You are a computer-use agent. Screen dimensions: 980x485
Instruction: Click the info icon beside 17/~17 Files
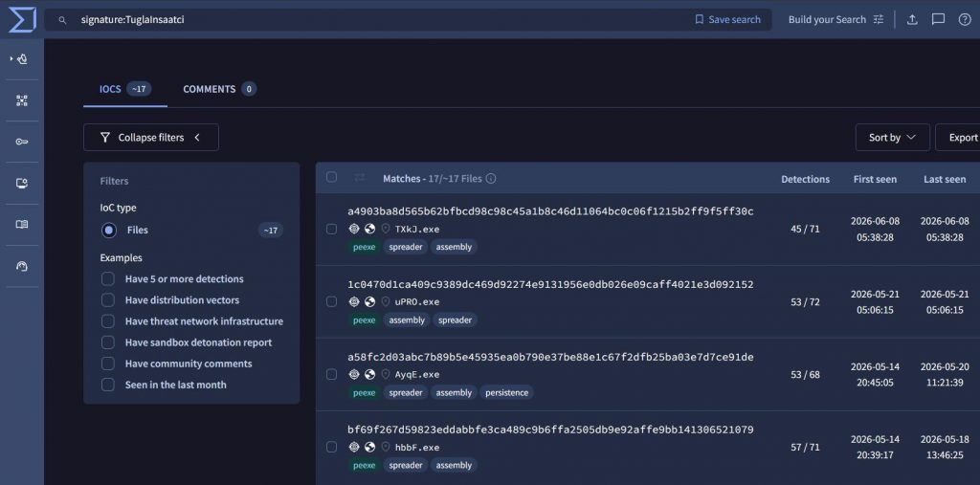tap(491, 179)
